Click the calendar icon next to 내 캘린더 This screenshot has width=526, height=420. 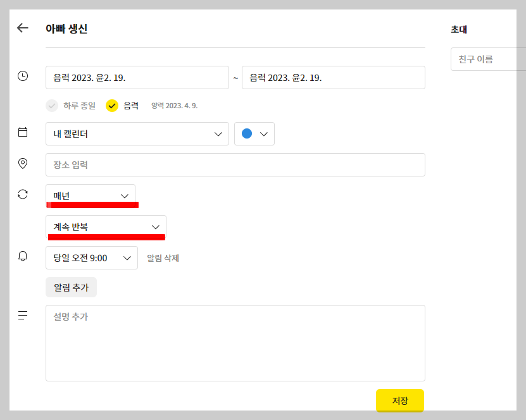[23, 132]
